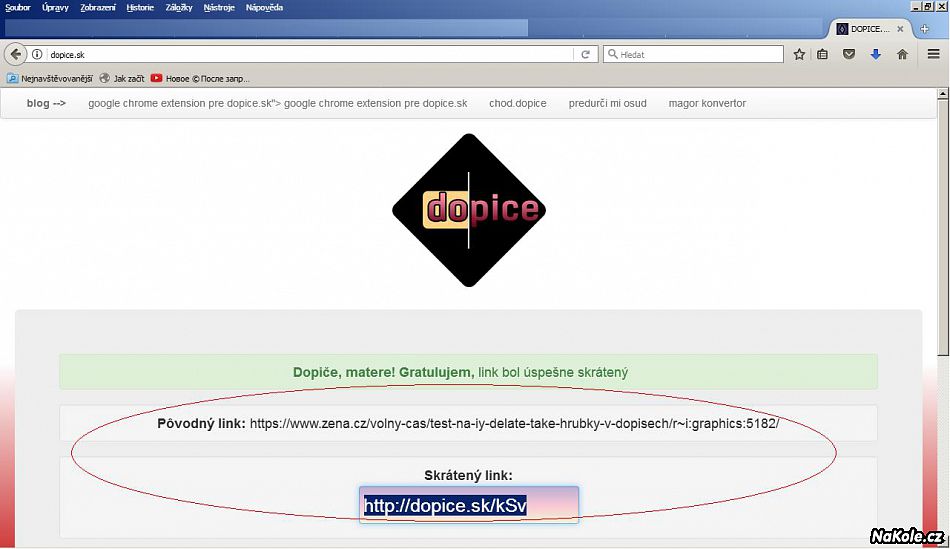950x549 pixels.
Task: Open the Nejnavštěvovanější bookmarks folder
Action: (x=50, y=78)
